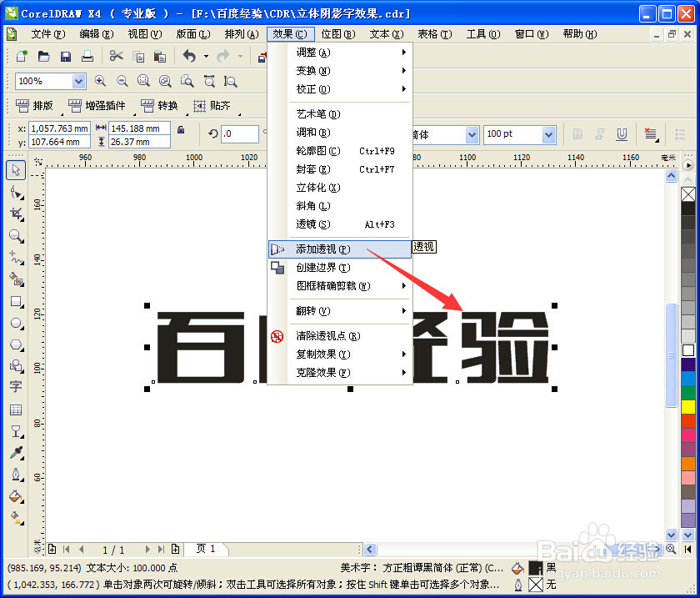
Task: Select the Polygon tool in the toolbox
Action: tap(16, 345)
